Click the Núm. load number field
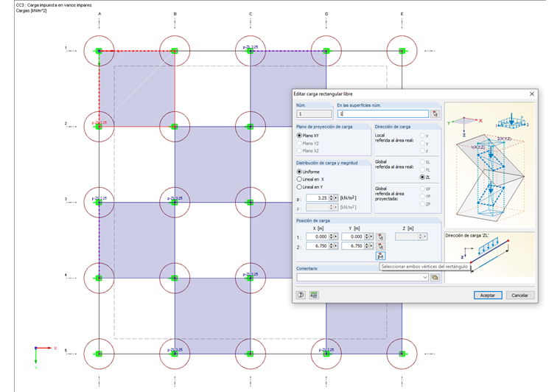This screenshot has width=560, height=392. (314, 114)
